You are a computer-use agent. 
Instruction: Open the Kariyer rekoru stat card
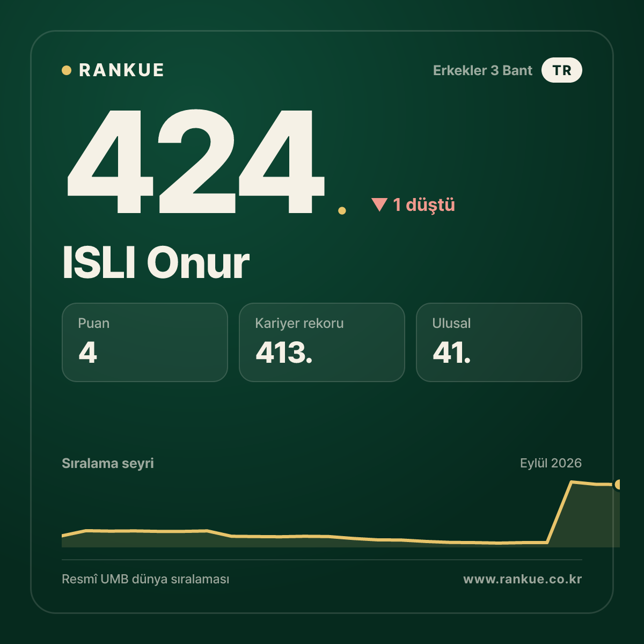[322, 342]
